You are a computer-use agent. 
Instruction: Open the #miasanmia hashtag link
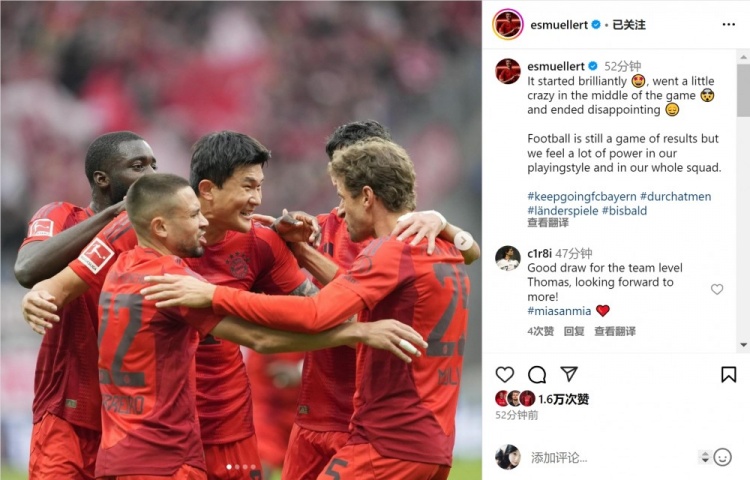pos(559,311)
